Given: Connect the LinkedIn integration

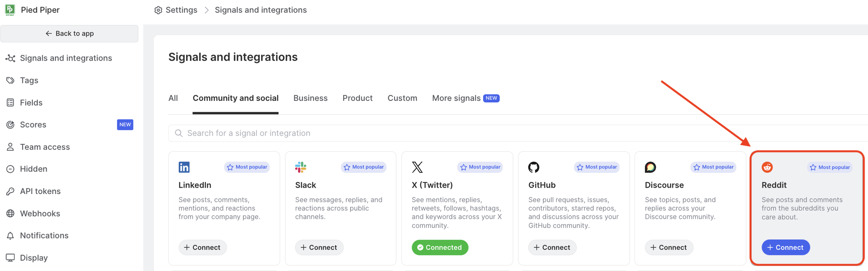Looking at the screenshot, I should 203,247.
